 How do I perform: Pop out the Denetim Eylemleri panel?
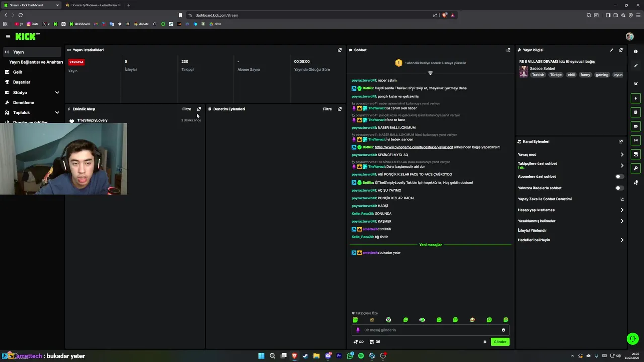[x=340, y=109]
